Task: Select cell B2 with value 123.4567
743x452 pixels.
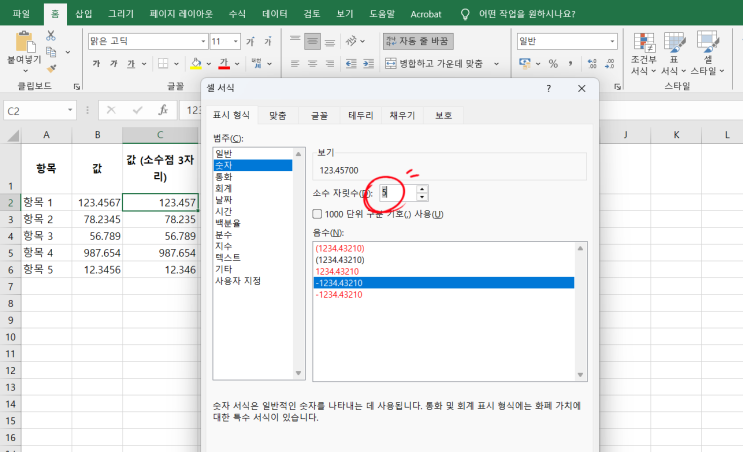Action: pos(97,203)
